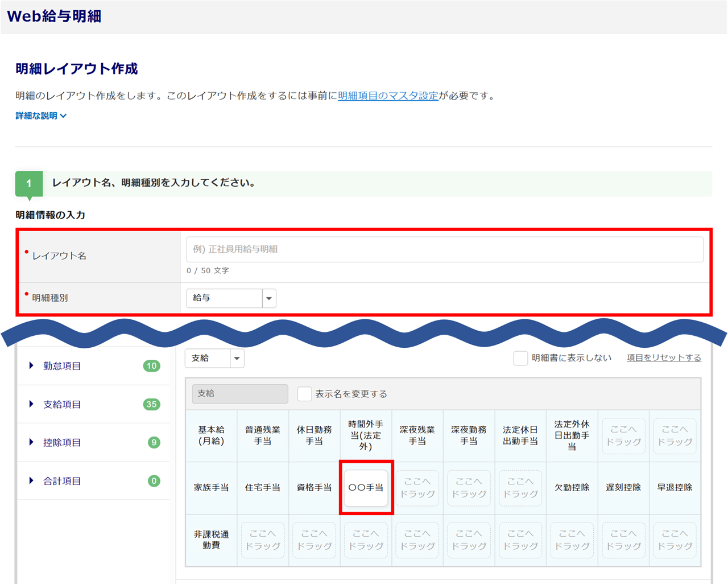Select the 基本給(月給) item cell
This screenshot has height=584, width=728.
point(211,435)
